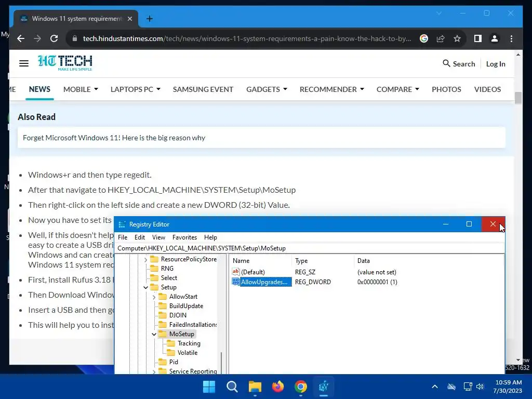Select the FailedInstallations key
532x399 pixels.
click(193, 325)
